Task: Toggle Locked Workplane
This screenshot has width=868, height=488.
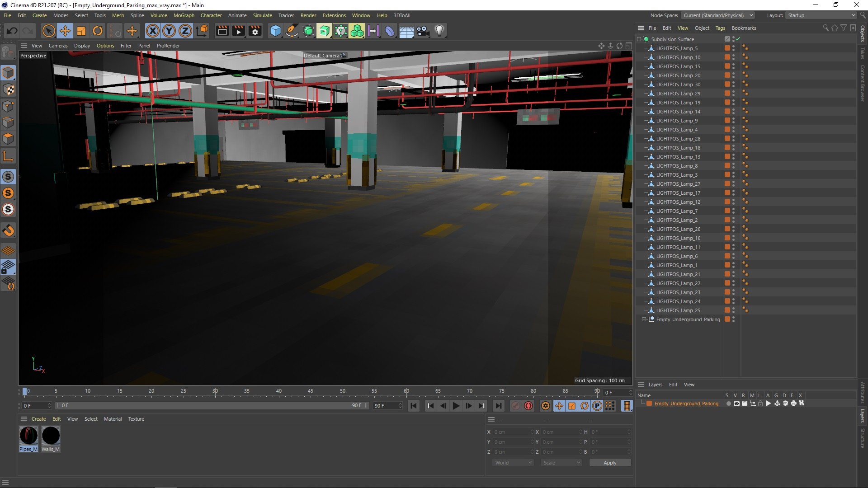Action: [x=8, y=267]
